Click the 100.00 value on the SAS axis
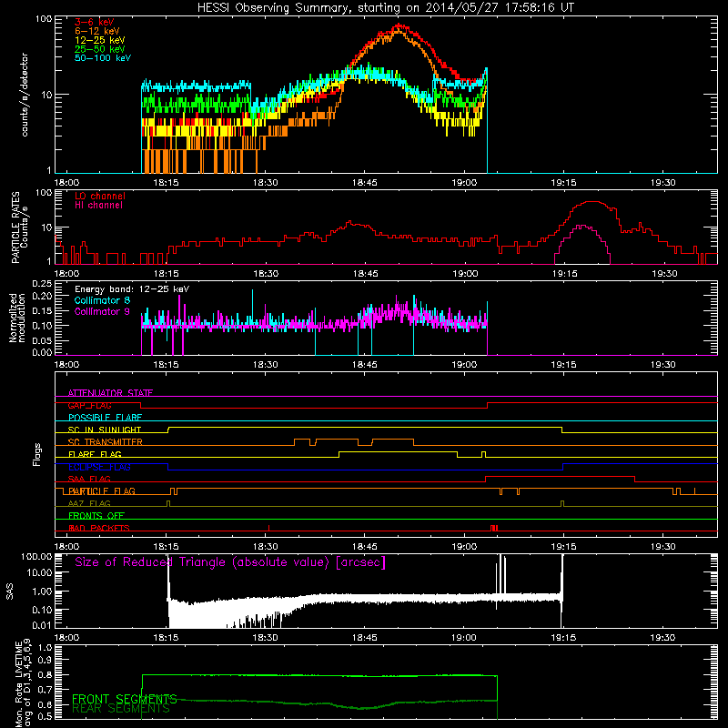Image resolution: width=728 pixels, height=728 pixels. (36, 557)
